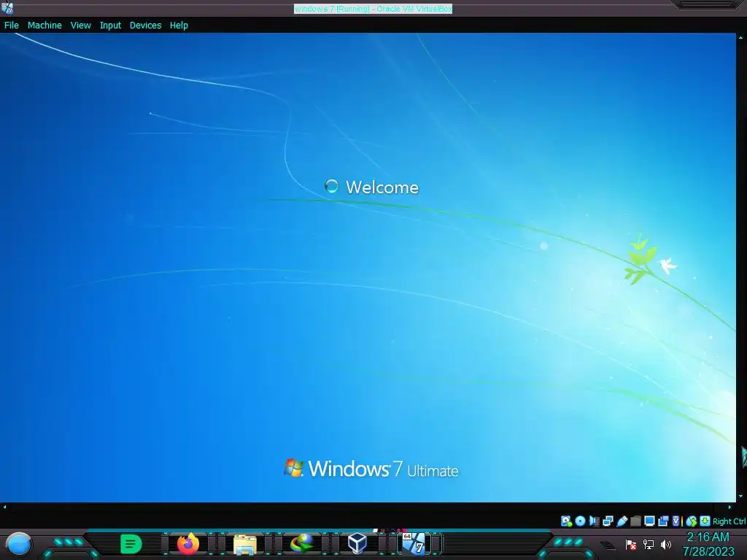Open the Machine menu
Viewport: 747px width, 560px height.
click(x=44, y=26)
